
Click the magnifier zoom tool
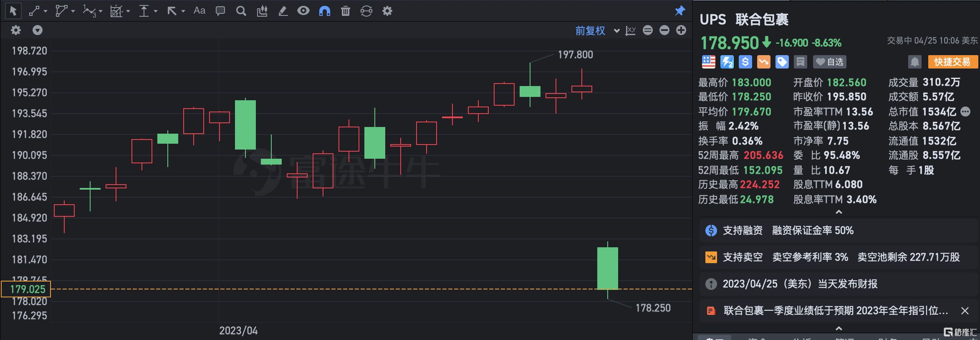[241, 11]
